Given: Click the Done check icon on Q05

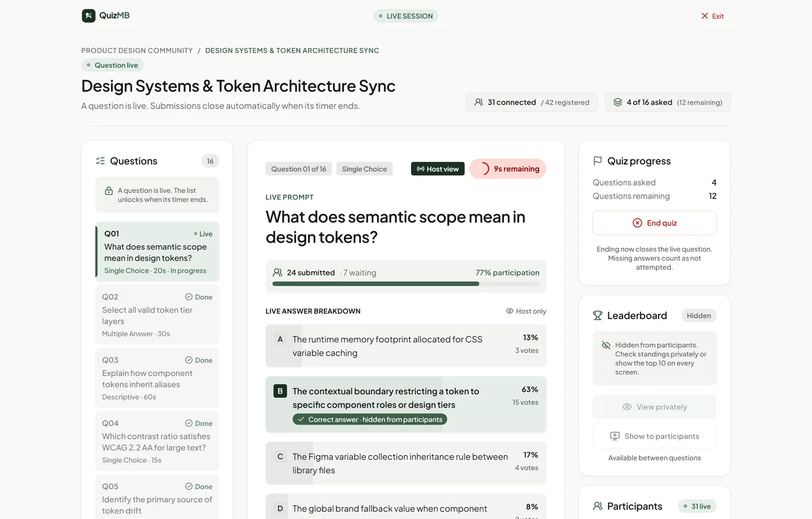Looking at the screenshot, I should (x=189, y=486).
